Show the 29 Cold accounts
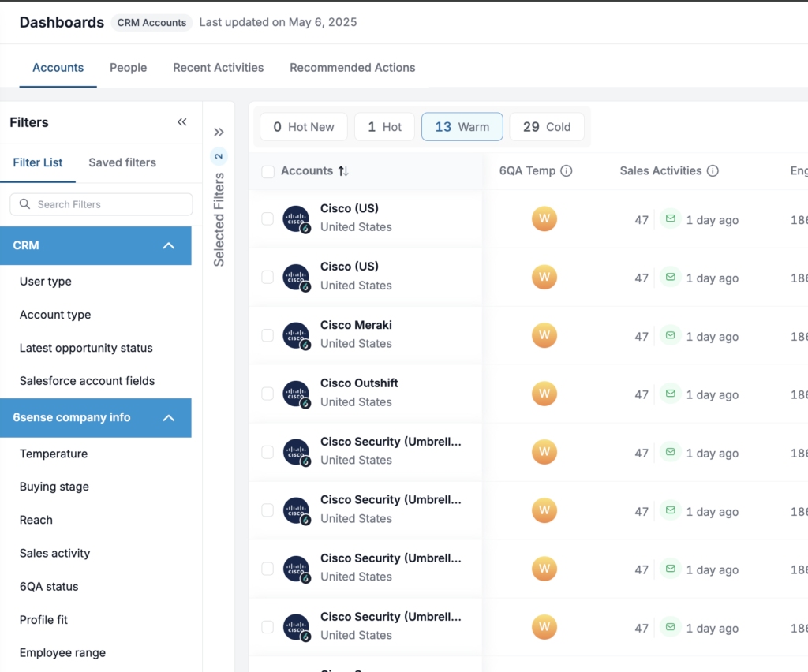The height and width of the screenshot is (672, 808). (x=547, y=127)
